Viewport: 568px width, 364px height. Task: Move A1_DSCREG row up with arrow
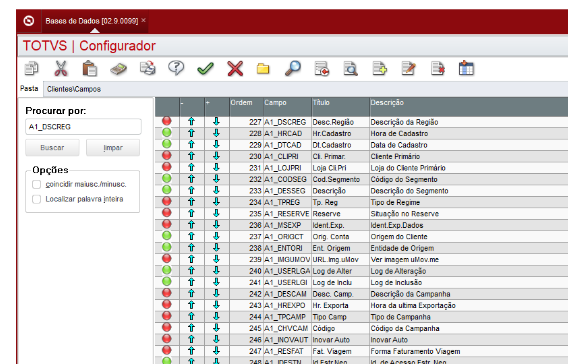[192, 122]
